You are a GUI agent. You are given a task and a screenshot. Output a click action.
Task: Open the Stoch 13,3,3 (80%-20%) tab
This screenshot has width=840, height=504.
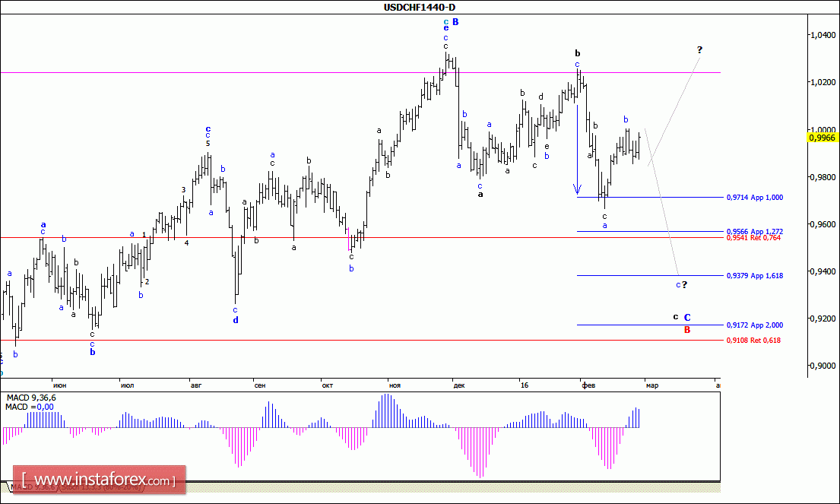pos(101,487)
